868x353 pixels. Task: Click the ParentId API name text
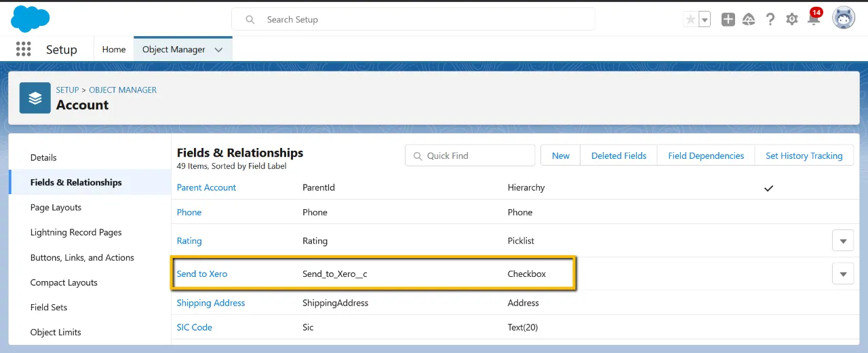[x=319, y=187]
